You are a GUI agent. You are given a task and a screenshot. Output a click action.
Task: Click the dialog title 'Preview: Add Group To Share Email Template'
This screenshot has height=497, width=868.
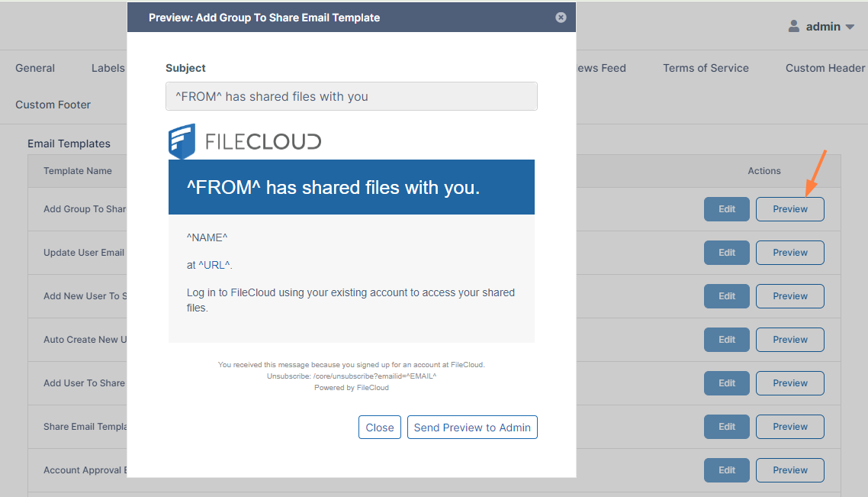pyautogui.click(x=264, y=18)
